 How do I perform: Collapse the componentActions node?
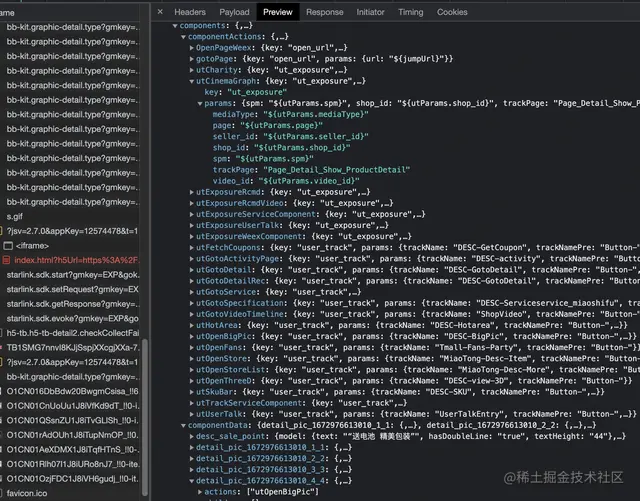[x=183, y=37]
